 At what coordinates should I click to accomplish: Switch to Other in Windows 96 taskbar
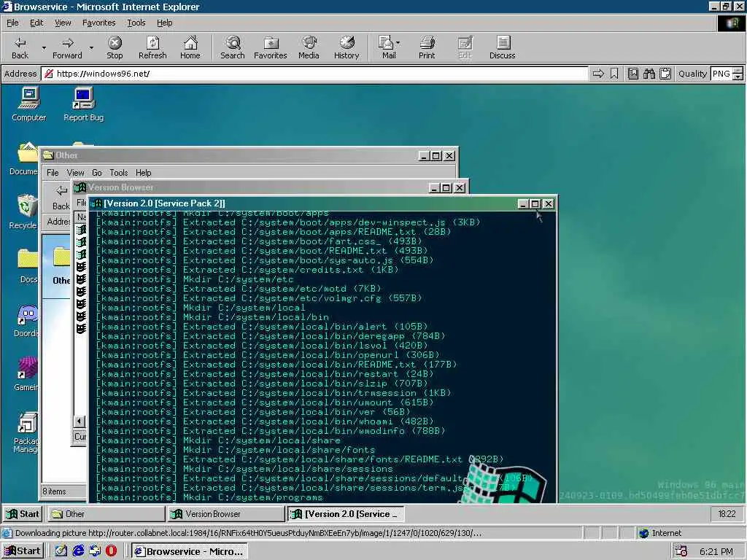click(106, 514)
